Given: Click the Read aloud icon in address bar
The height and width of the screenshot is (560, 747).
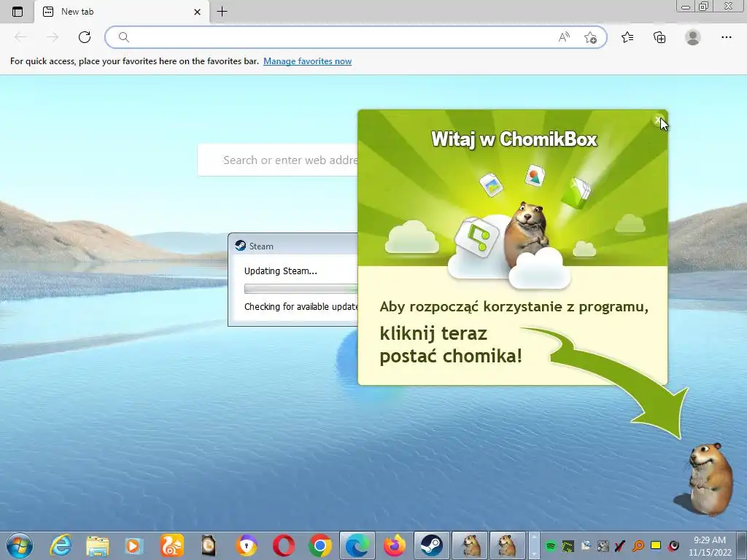Looking at the screenshot, I should [564, 37].
